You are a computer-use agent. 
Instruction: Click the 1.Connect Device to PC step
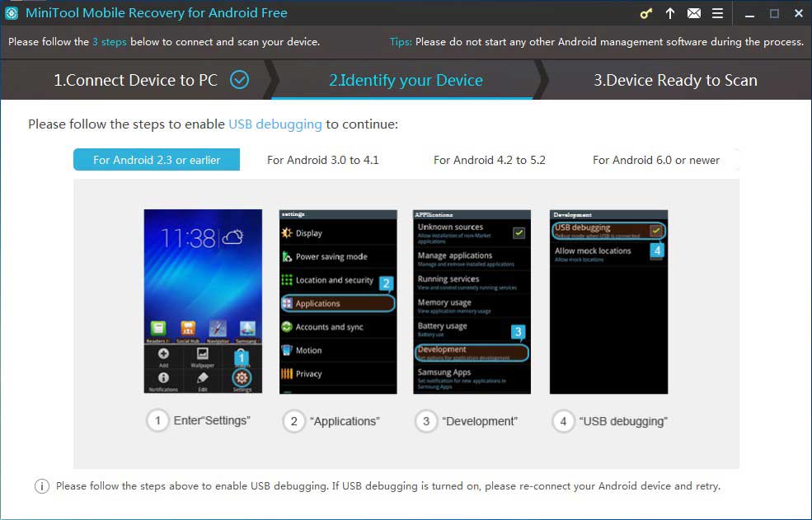tap(136, 80)
